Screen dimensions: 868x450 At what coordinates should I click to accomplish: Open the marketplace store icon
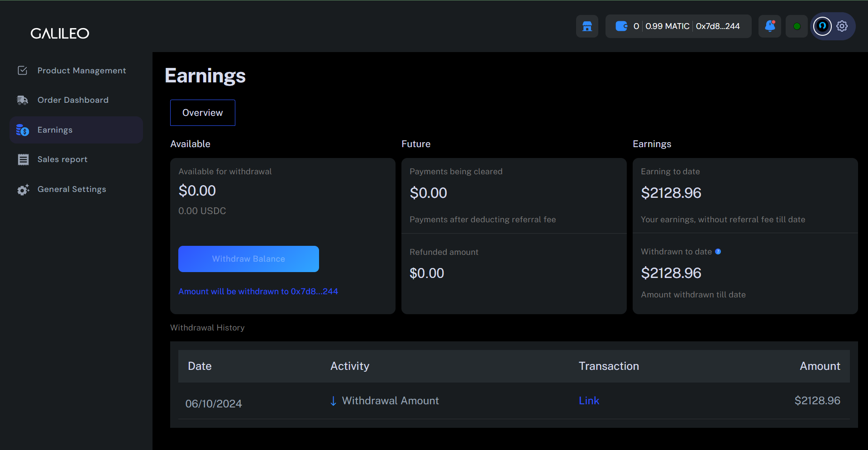tap(587, 26)
